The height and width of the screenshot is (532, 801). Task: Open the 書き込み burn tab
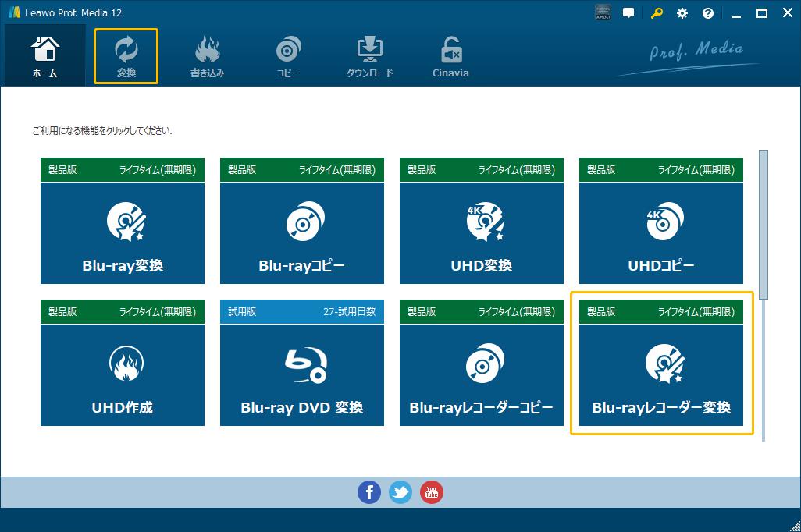coord(207,56)
